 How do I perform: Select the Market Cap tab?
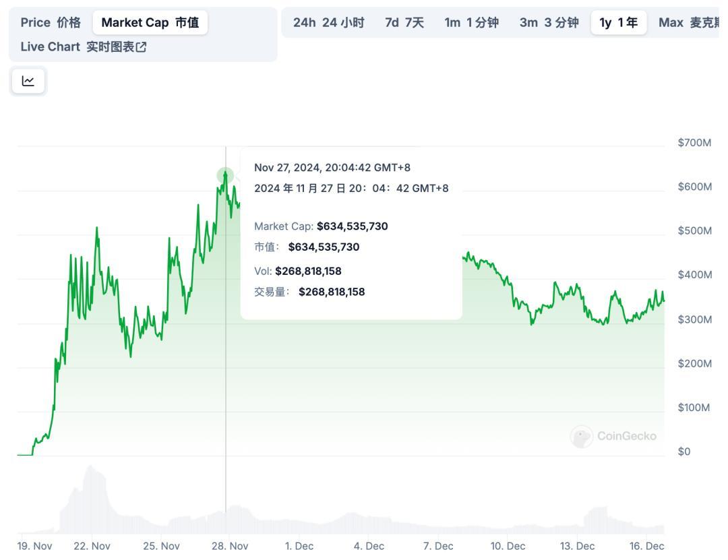tap(150, 22)
